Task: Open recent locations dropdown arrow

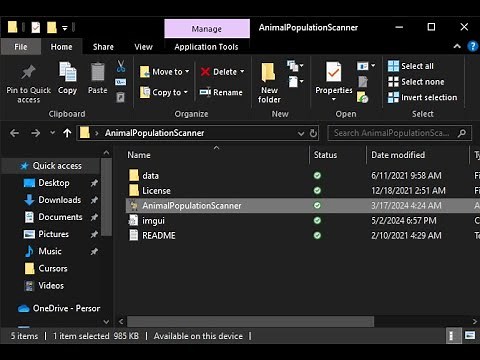Action: tap(53, 133)
